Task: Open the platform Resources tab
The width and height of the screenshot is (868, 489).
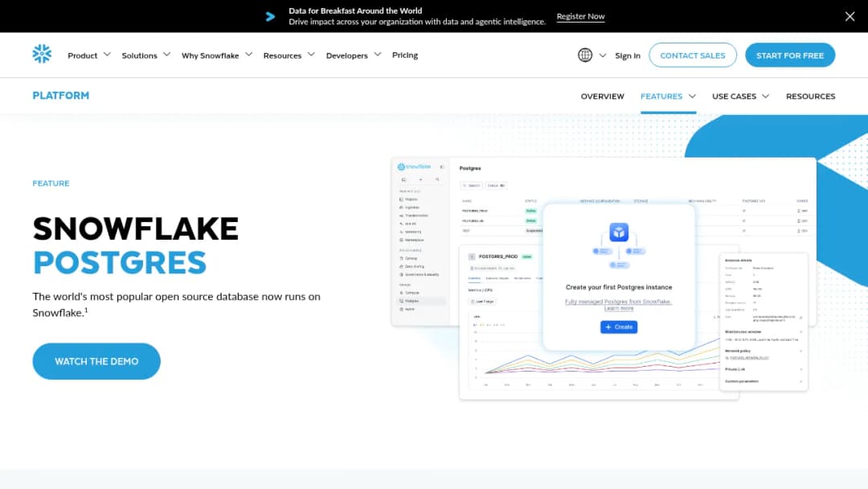Action: coord(810,97)
